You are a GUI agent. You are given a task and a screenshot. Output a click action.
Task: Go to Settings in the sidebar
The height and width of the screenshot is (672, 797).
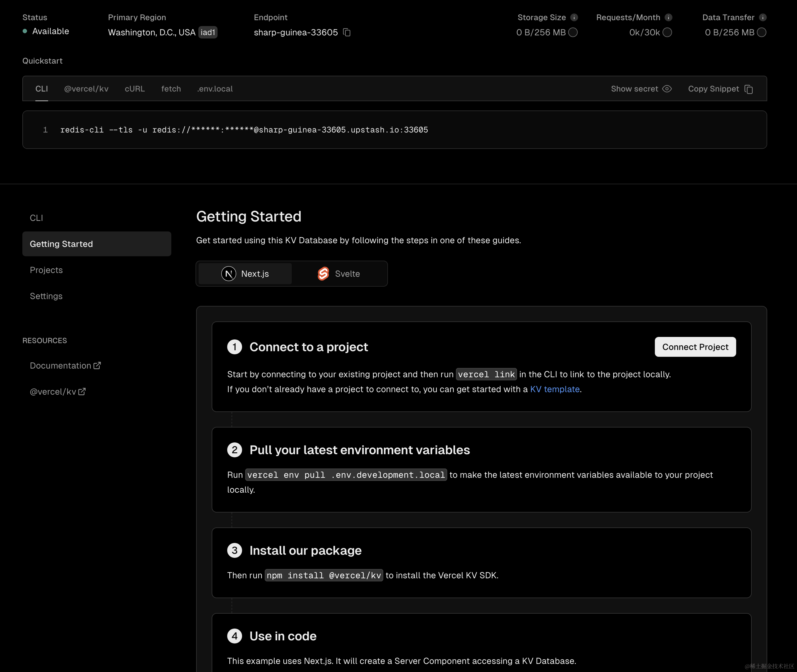click(46, 296)
